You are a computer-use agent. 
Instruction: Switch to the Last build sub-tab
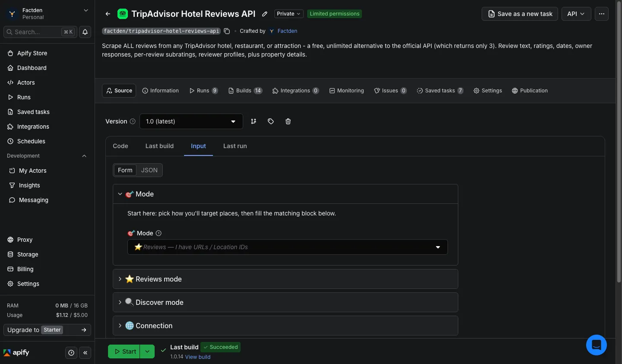coord(159,146)
